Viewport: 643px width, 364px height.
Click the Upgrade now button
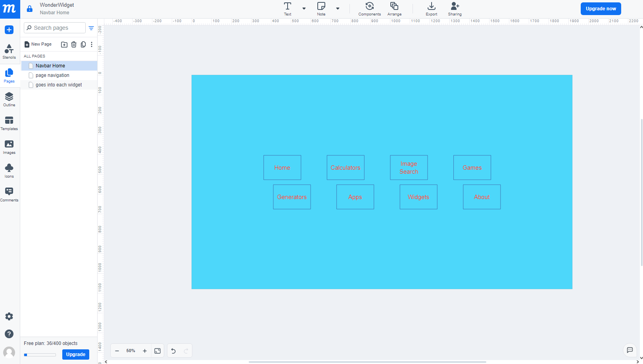pos(601,9)
